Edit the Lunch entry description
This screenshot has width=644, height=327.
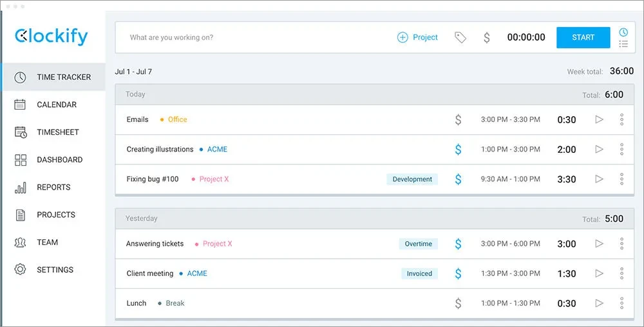pos(137,304)
